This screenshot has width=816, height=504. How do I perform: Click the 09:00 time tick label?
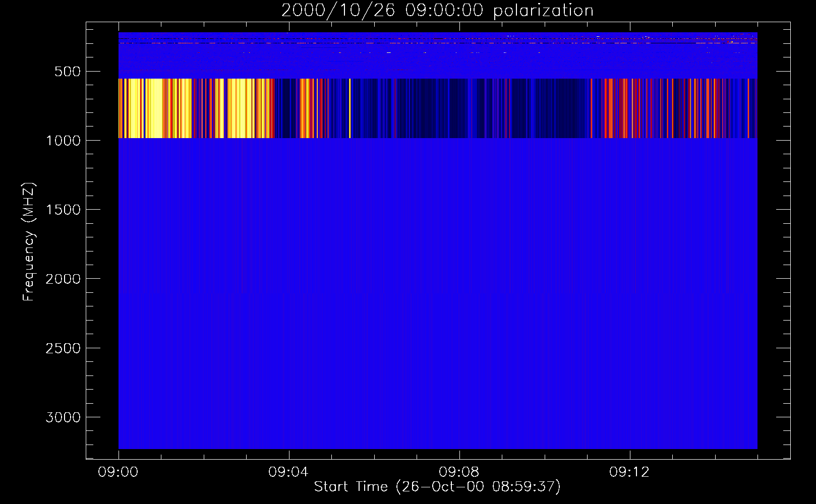tap(118, 472)
